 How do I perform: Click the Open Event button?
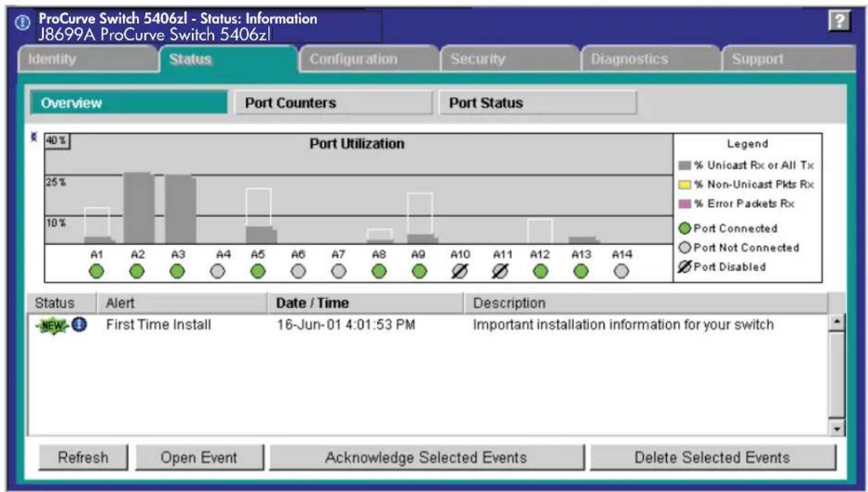click(x=199, y=458)
